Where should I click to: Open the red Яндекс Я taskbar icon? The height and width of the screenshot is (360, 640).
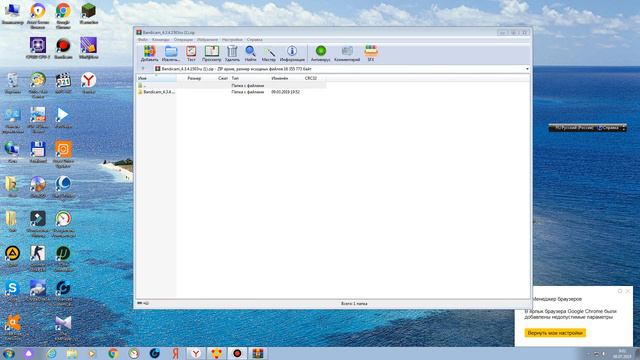click(176, 353)
